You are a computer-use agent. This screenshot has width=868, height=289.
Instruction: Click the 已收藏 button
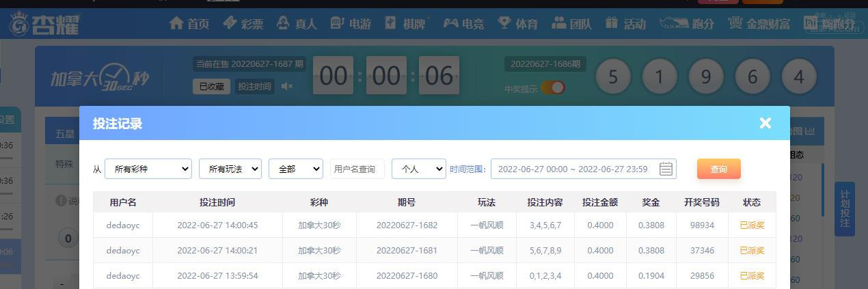[x=212, y=87]
